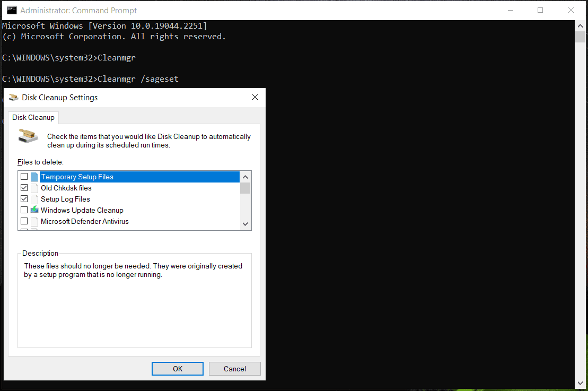Maximize the Command Prompt window
This screenshot has height=391, width=588.
pyautogui.click(x=540, y=10)
